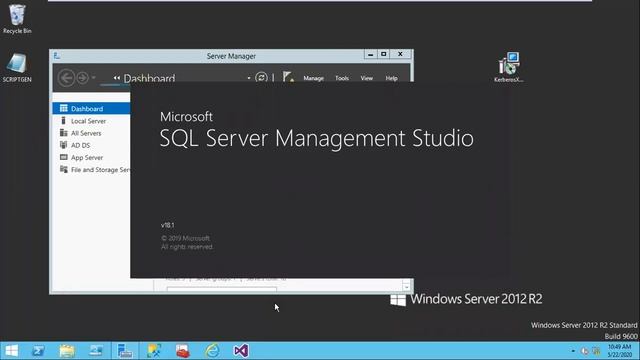Open Visual Studio from the taskbar
Image resolution: width=640 pixels, height=360 pixels.
pyautogui.click(x=241, y=351)
